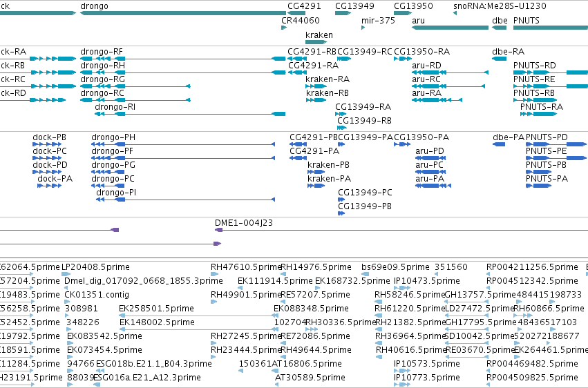The height and width of the screenshot is (388, 588).
Task: Click the kraken-RB transcript label
Action: pos(328,93)
